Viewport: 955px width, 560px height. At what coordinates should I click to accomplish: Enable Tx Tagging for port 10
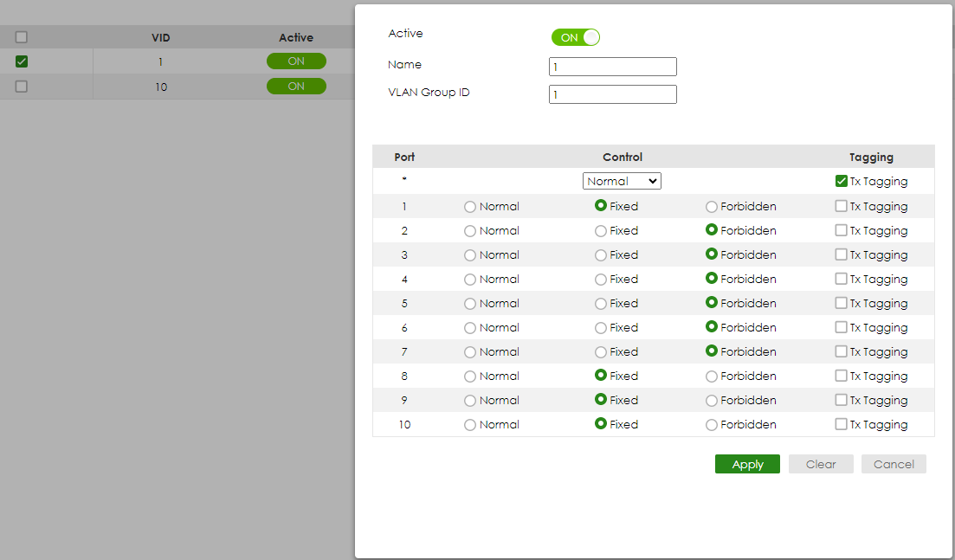841,424
